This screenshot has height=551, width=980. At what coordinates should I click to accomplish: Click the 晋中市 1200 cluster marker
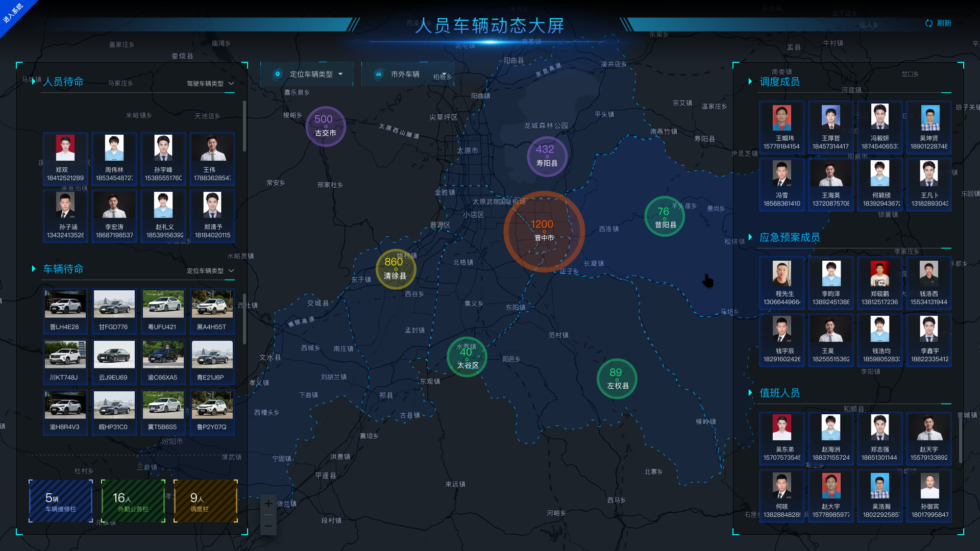click(544, 231)
